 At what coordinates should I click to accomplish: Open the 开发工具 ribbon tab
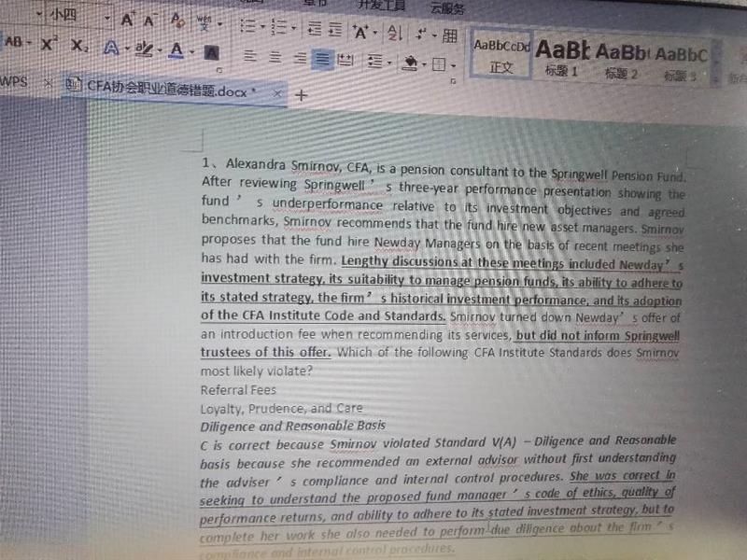click(x=381, y=5)
